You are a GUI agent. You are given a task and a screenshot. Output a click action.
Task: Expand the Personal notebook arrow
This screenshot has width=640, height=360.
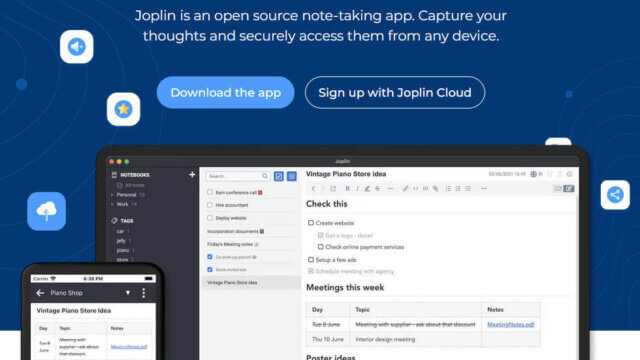coord(112,195)
